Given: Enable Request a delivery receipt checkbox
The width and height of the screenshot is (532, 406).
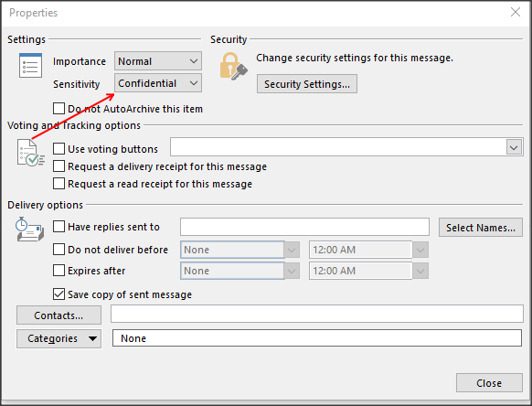Looking at the screenshot, I should [59, 166].
